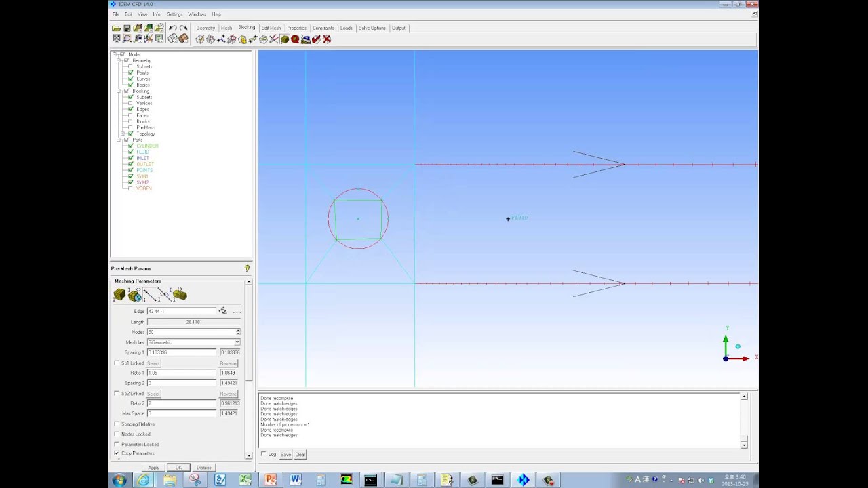Click the Associate icon

(x=242, y=39)
